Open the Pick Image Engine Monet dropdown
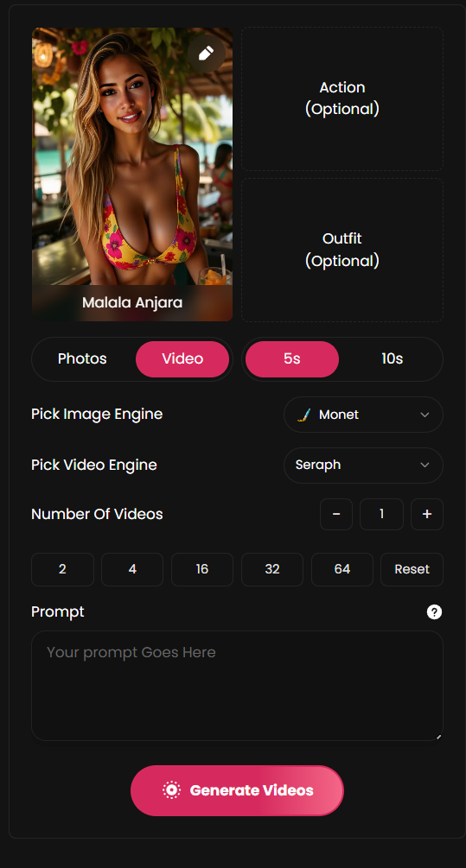The width and height of the screenshot is (466, 868). (x=363, y=415)
